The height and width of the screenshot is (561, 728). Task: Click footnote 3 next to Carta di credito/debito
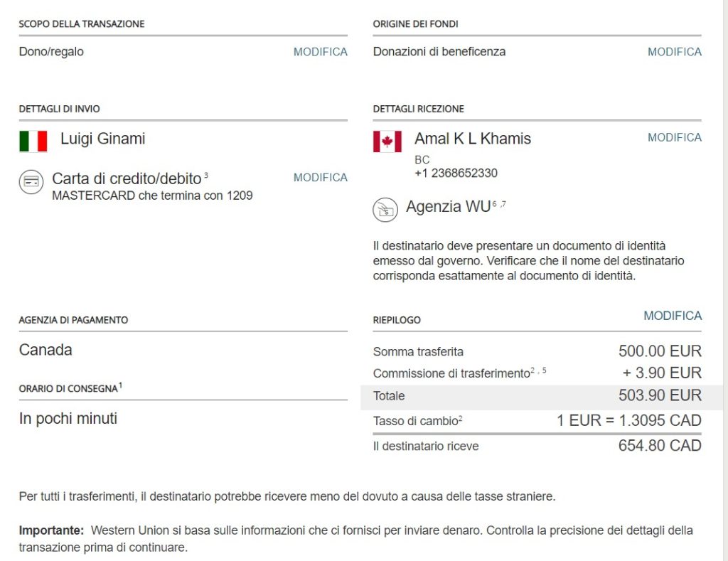pos(206,175)
